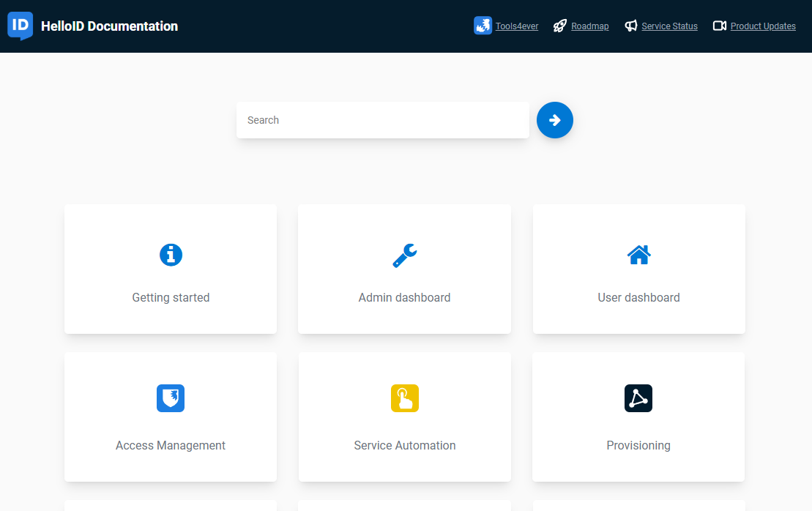The image size is (812, 511).
Task: Click the HelloID logo icon
Action: point(21,26)
